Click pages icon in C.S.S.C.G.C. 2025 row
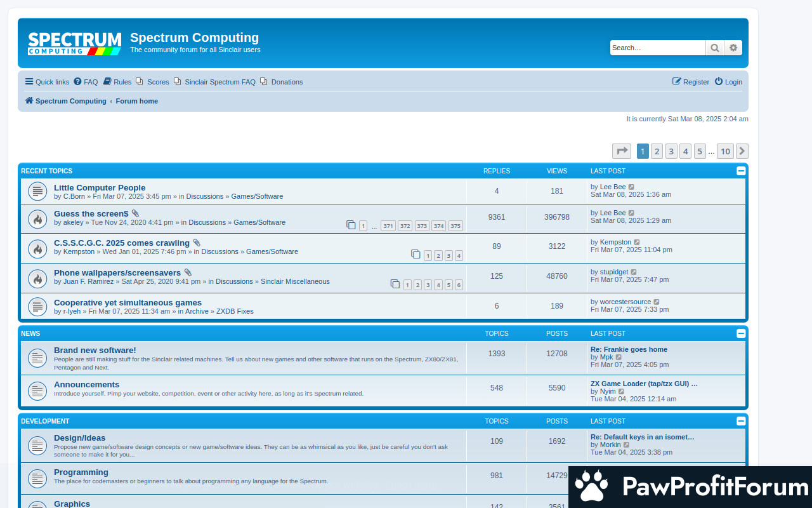 (x=416, y=254)
